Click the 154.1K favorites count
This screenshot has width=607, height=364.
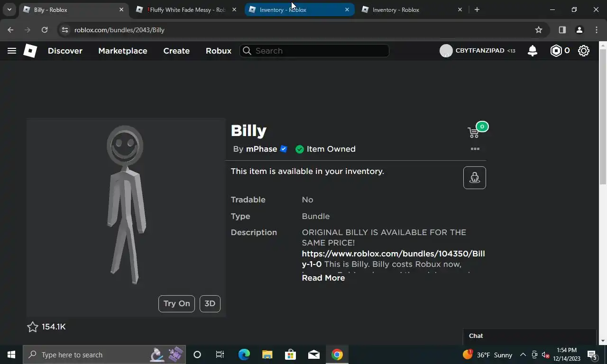54,327
